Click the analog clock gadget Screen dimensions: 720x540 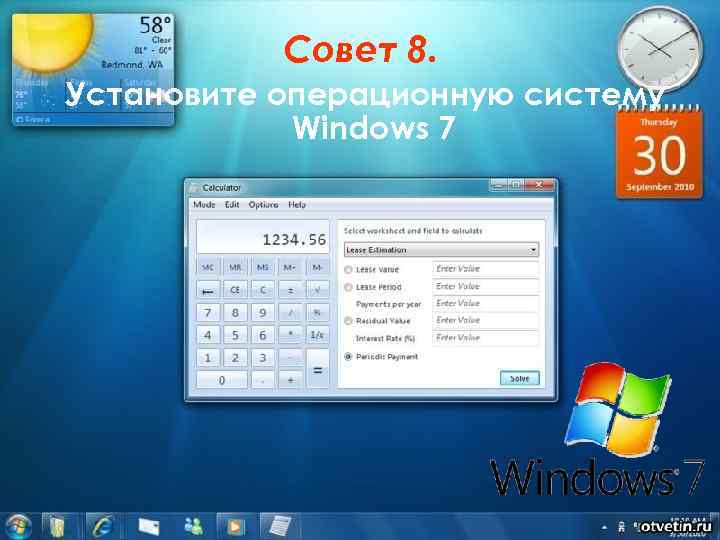[x=659, y=49]
